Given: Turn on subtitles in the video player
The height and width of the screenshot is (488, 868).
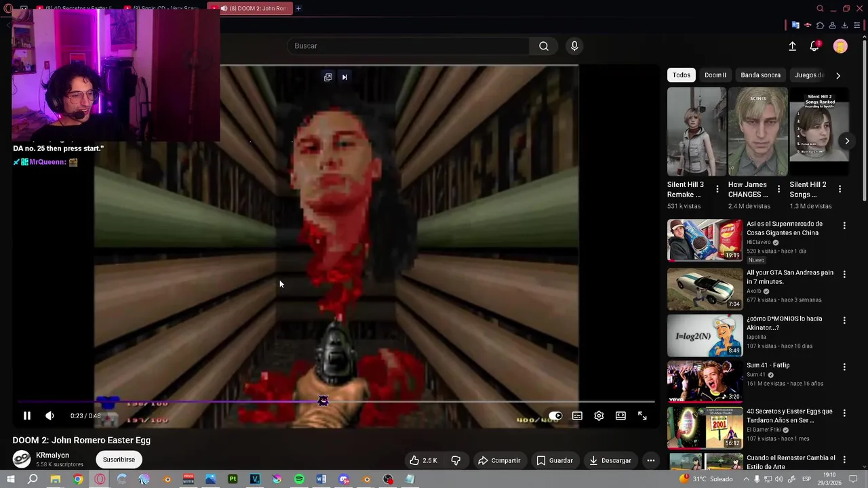Looking at the screenshot, I should click(x=577, y=416).
